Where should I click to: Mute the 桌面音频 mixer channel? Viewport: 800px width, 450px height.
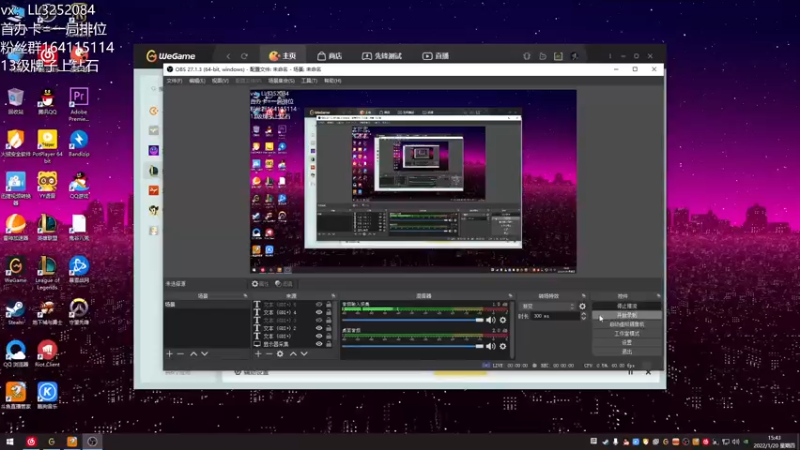pyautogui.click(x=491, y=346)
